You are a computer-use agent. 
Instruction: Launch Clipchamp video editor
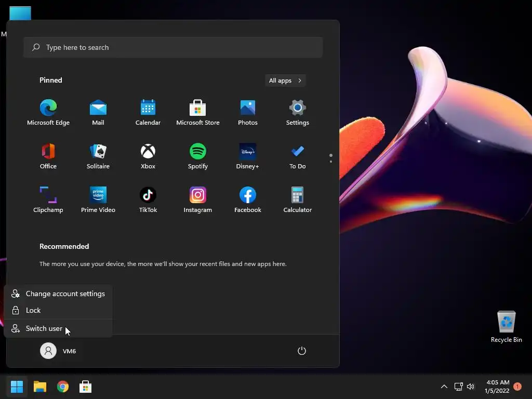[x=48, y=200]
